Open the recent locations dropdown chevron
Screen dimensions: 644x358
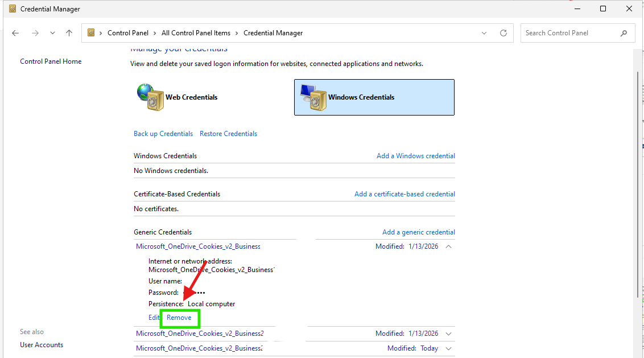point(52,33)
